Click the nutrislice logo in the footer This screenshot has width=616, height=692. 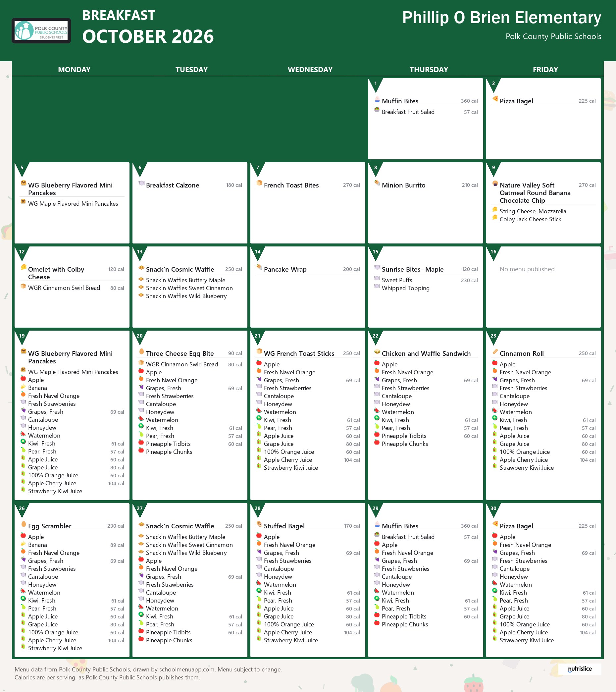pyautogui.click(x=580, y=668)
